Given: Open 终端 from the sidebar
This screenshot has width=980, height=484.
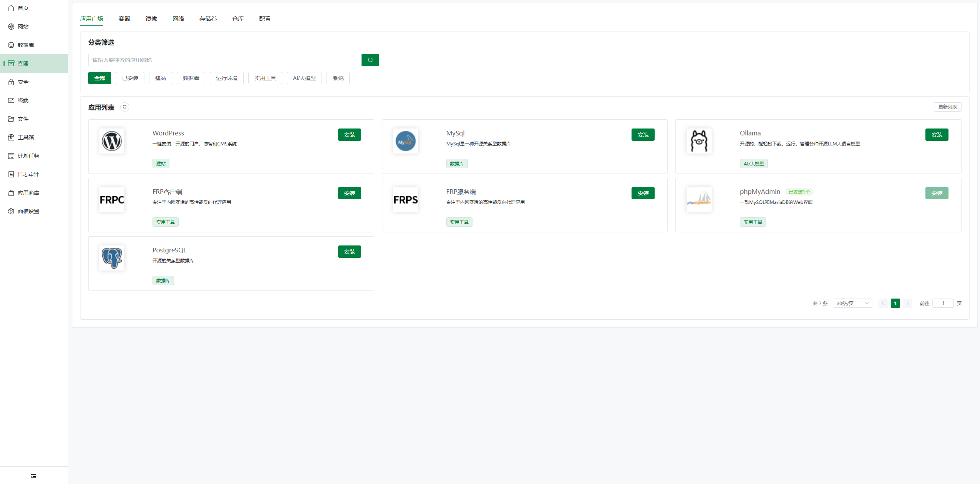Looking at the screenshot, I should 23,100.
